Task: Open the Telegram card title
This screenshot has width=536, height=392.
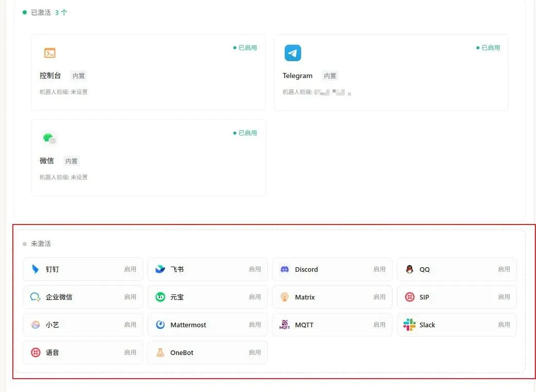Action: coord(298,76)
